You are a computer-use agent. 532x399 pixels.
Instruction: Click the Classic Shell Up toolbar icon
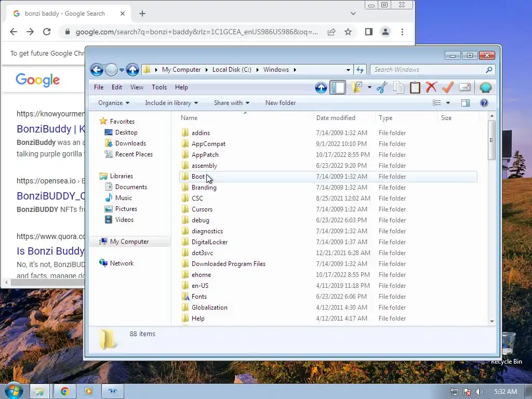(x=321, y=87)
